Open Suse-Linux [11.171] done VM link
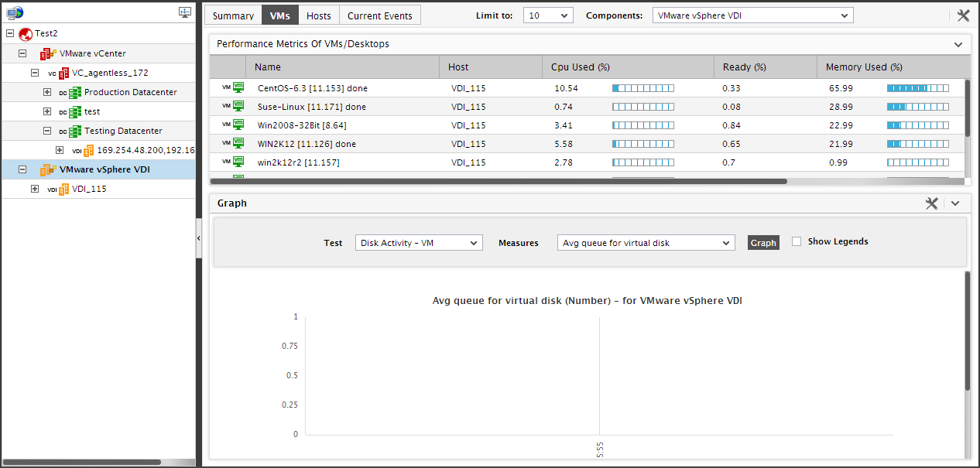The width and height of the screenshot is (980, 468). pyautogui.click(x=312, y=107)
